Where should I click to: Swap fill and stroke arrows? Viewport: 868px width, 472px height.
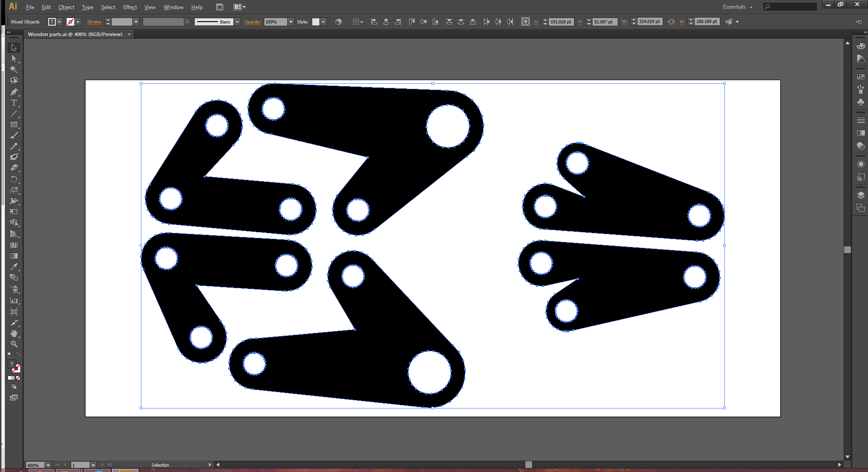[x=18, y=354]
